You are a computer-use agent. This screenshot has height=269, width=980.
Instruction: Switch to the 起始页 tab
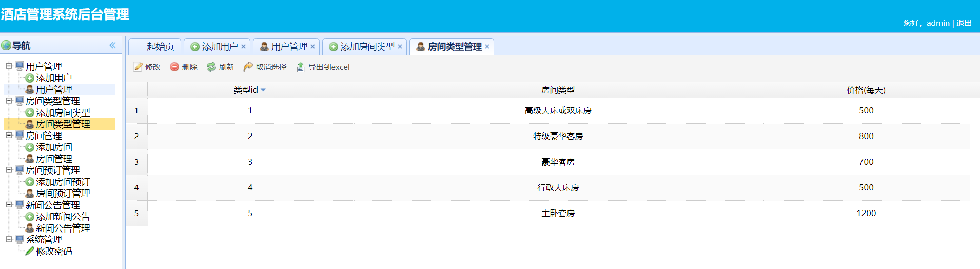160,47
